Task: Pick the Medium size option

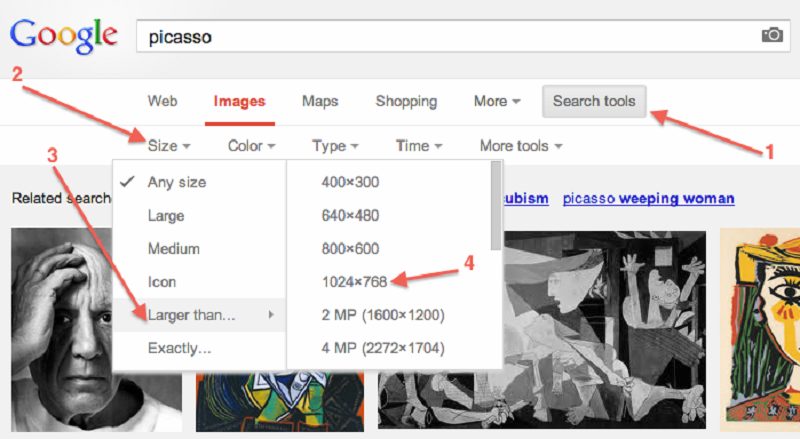Action: [x=174, y=249]
